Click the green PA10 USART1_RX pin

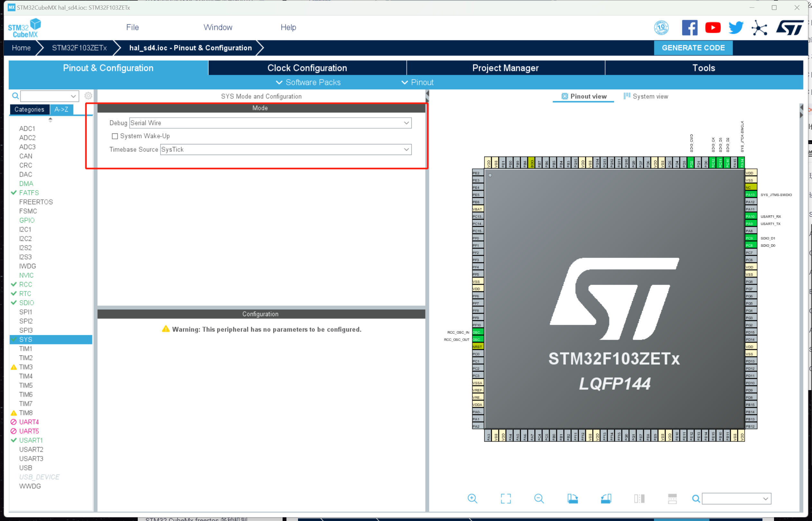(751, 216)
